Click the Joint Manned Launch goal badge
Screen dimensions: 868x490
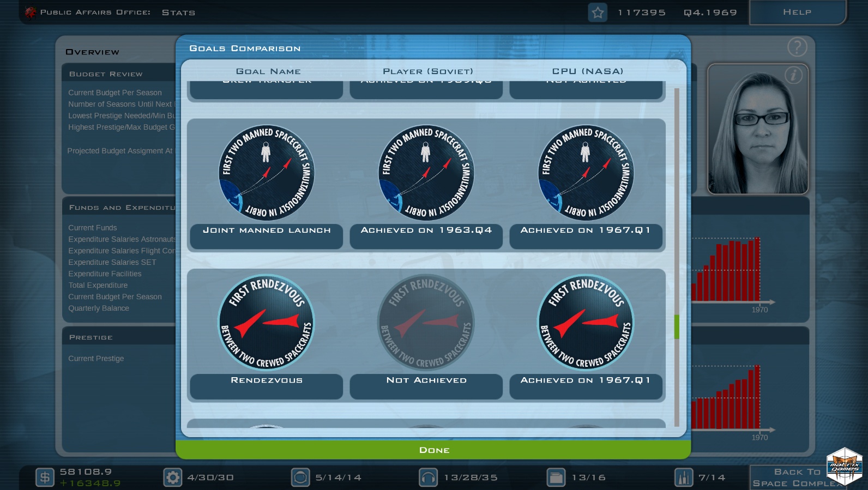(x=267, y=173)
